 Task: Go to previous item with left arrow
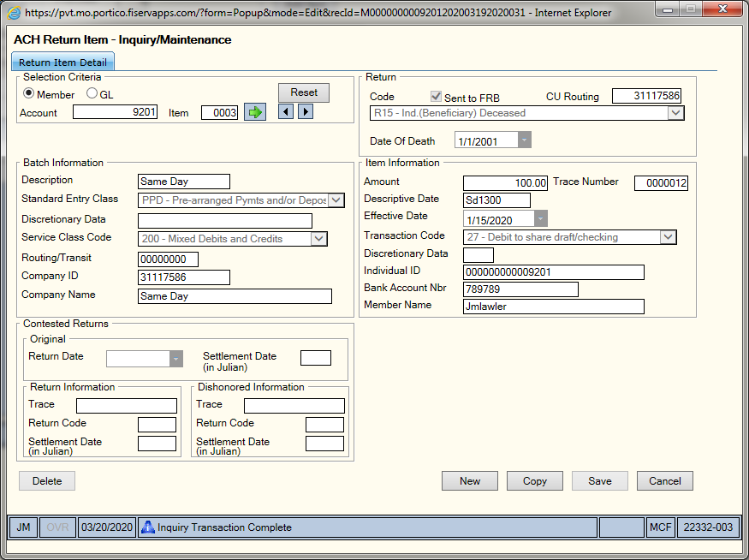click(286, 112)
